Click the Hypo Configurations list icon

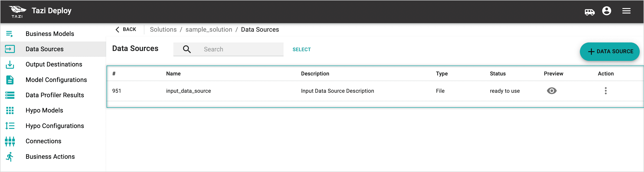click(x=10, y=126)
